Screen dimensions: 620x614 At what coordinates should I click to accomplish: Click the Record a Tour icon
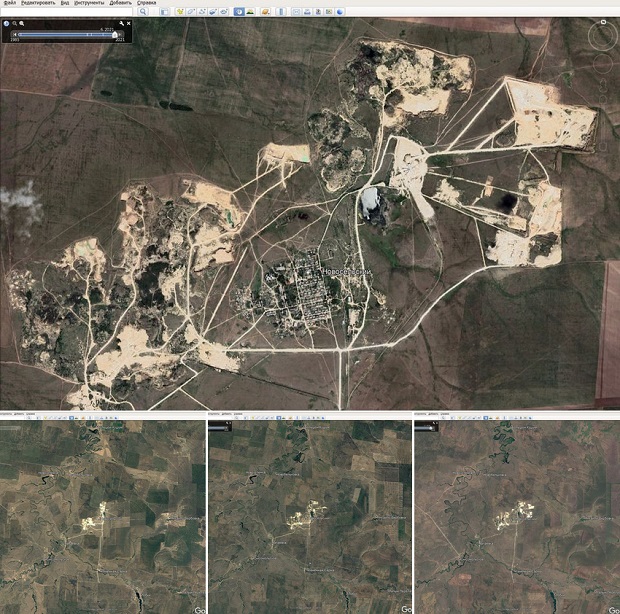(x=224, y=12)
